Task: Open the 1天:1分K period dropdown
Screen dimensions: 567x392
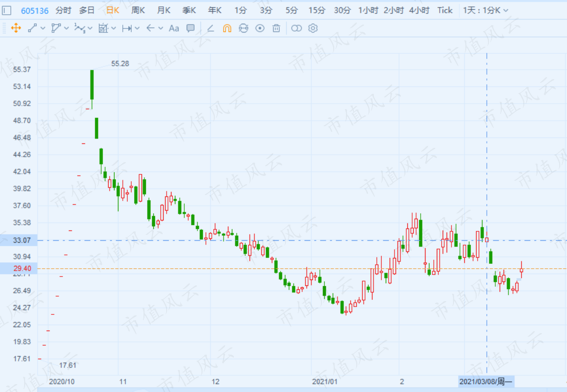Action: pos(485,10)
